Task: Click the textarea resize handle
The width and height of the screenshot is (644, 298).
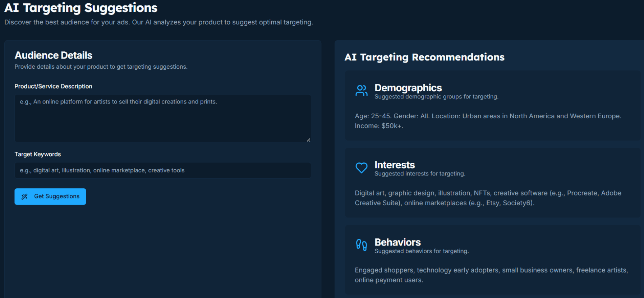Action: (308, 139)
